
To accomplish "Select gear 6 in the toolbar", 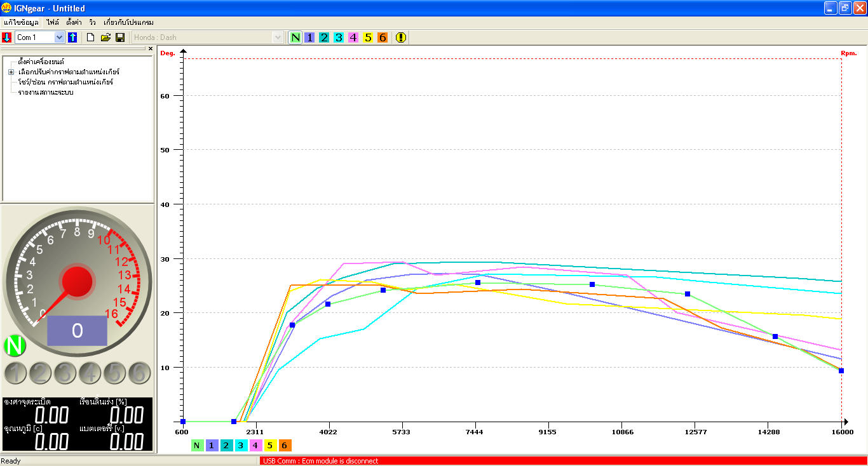I will point(383,37).
